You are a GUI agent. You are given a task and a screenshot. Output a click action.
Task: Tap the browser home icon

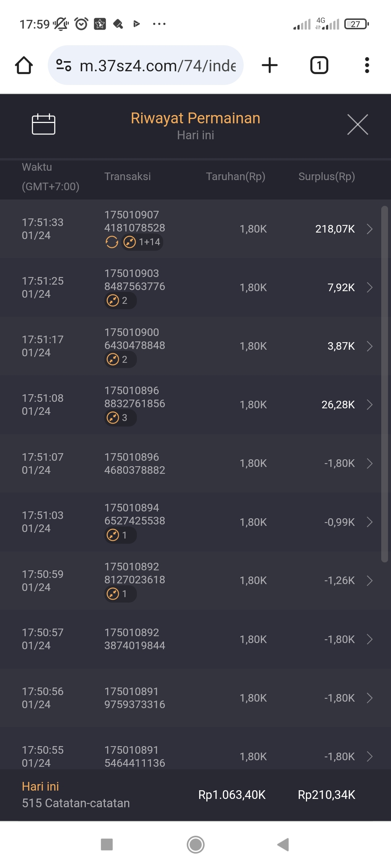click(24, 65)
